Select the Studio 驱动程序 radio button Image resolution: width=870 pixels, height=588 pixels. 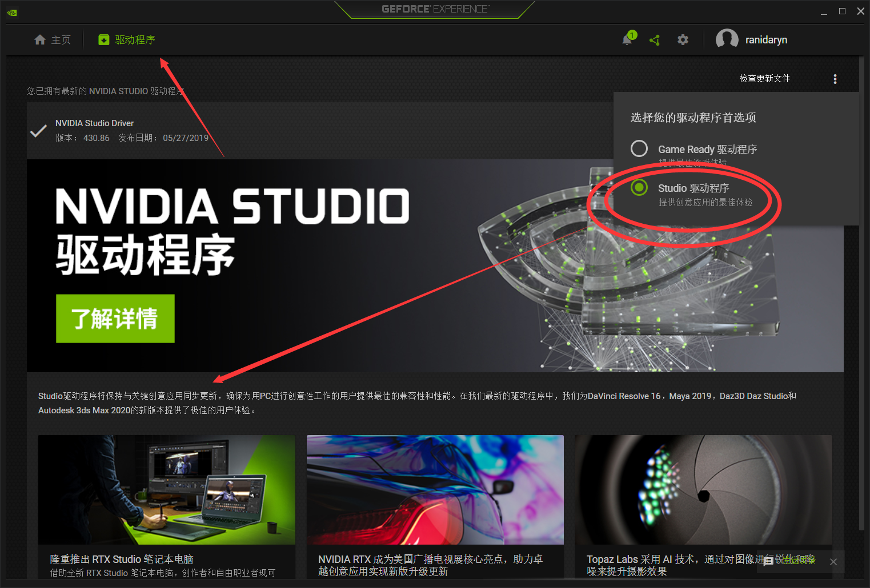pyautogui.click(x=639, y=187)
